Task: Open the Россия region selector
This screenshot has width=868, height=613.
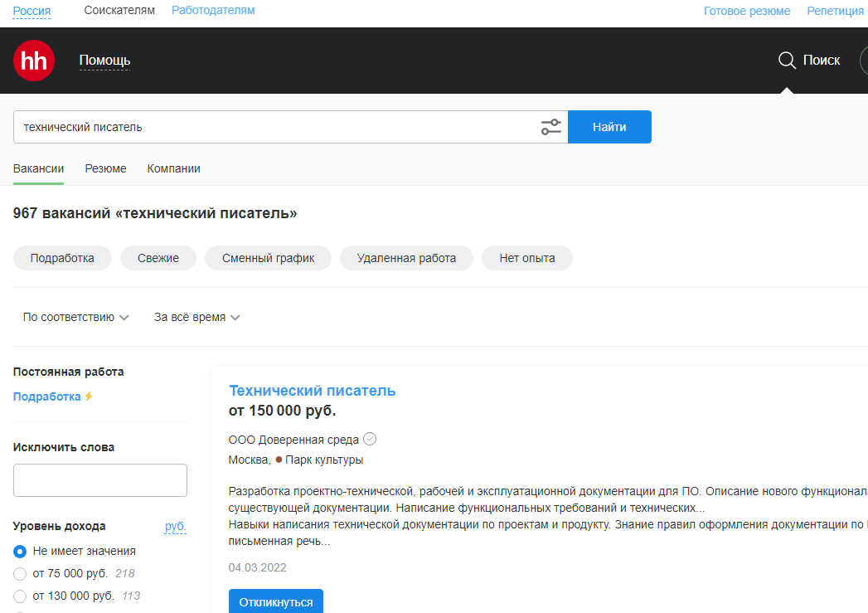Action: pyautogui.click(x=32, y=11)
